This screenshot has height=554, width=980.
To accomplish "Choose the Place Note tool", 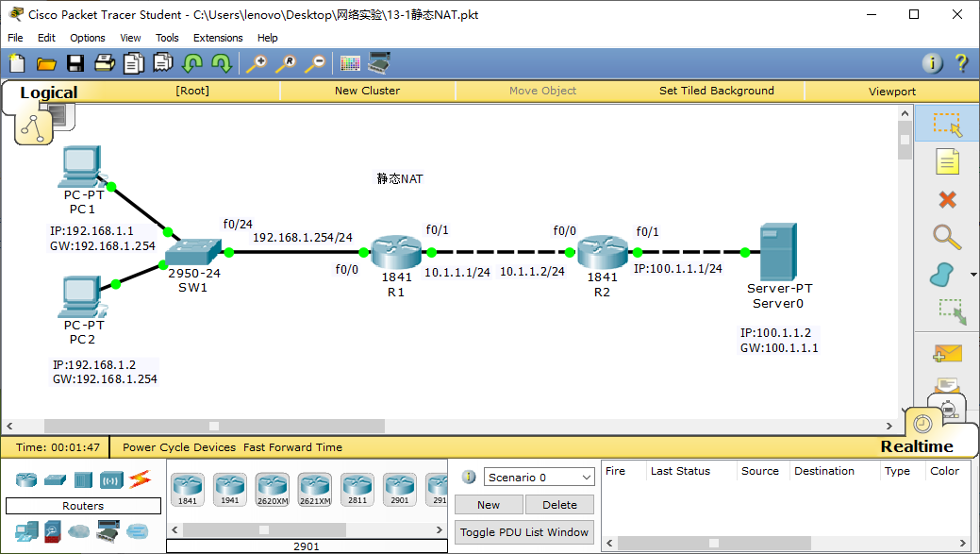I will (x=947, y=162).
